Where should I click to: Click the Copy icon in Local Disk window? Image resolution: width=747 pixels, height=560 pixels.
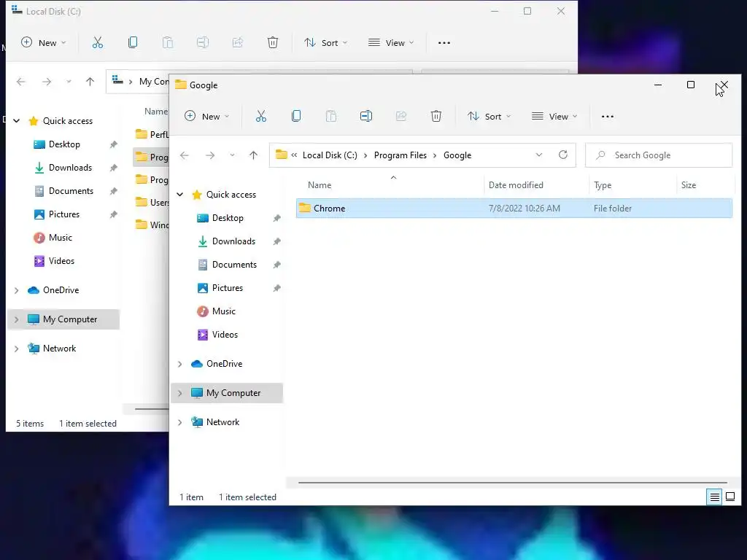[x=133, y=43]
